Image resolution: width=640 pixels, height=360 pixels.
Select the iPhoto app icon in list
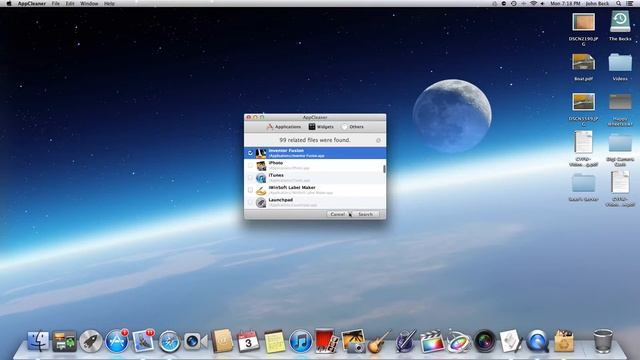(261, 165)
